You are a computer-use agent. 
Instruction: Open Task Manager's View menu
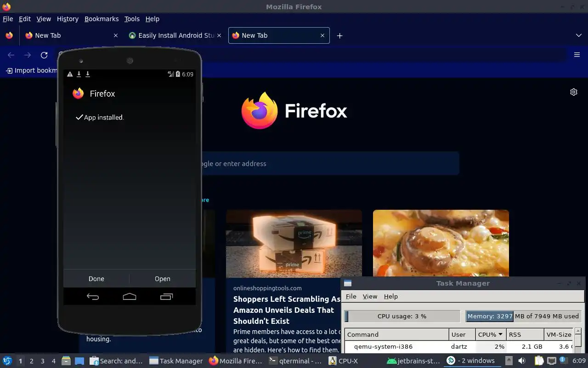(370, 297)
